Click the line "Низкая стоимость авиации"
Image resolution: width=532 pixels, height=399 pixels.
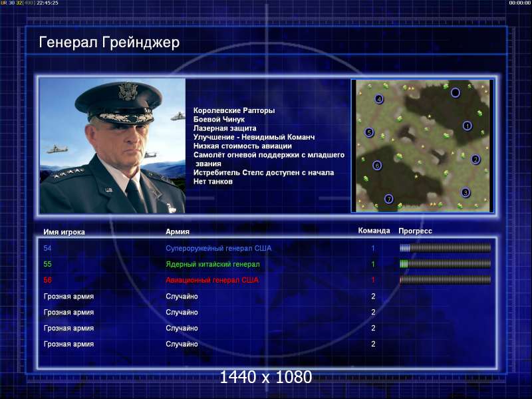[x=243, y=146]
